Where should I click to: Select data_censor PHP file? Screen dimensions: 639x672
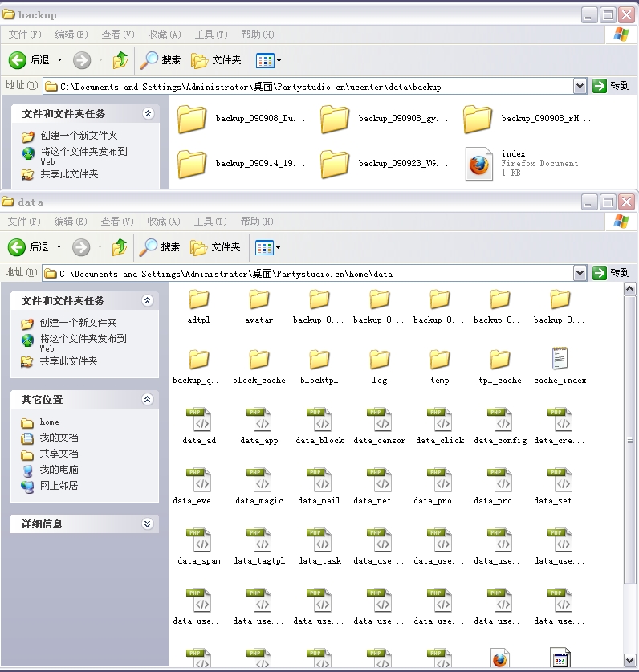coord(380,426)
